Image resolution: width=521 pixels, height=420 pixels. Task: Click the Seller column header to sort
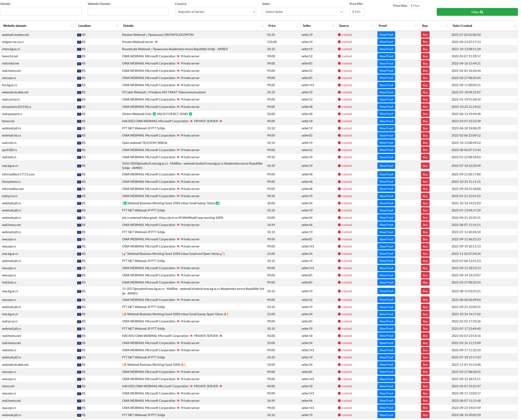point(307,26)
